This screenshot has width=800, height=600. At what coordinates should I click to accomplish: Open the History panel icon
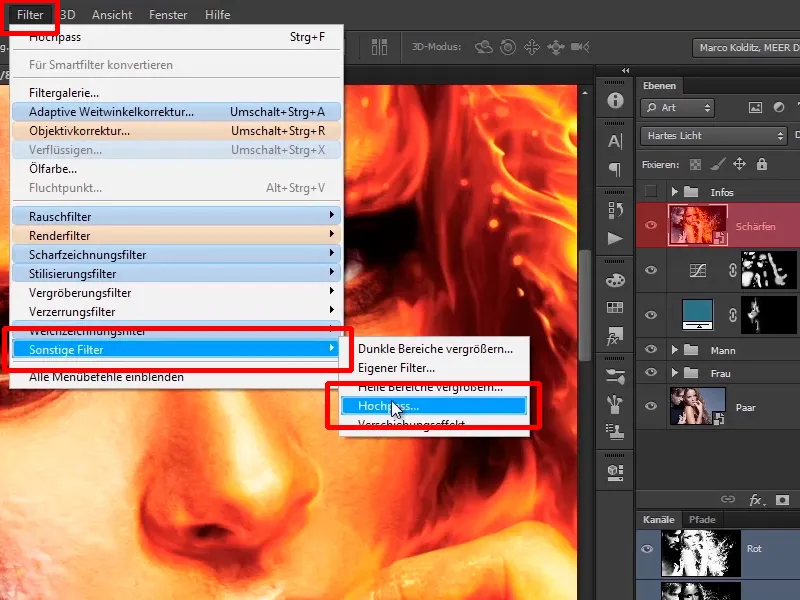615,210
